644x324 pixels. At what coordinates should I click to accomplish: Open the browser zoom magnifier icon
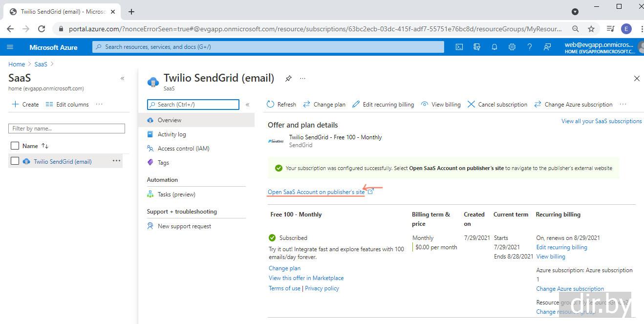(x=576, y=29)
